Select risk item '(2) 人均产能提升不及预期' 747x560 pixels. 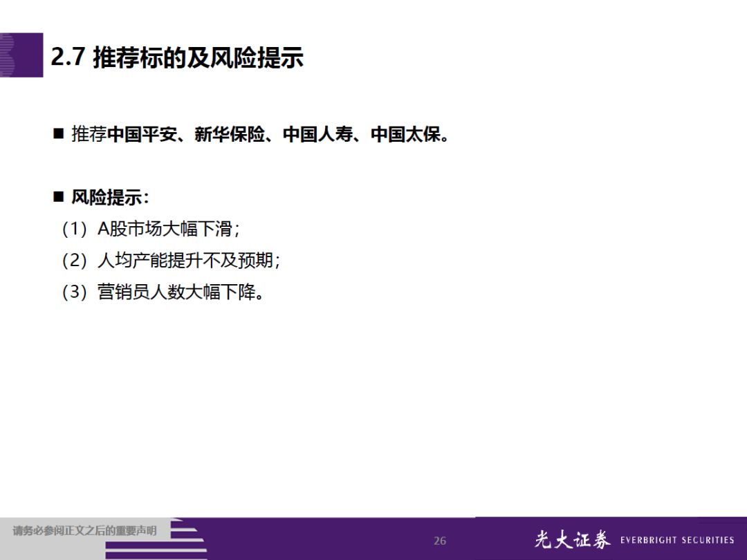pos(171,261)
